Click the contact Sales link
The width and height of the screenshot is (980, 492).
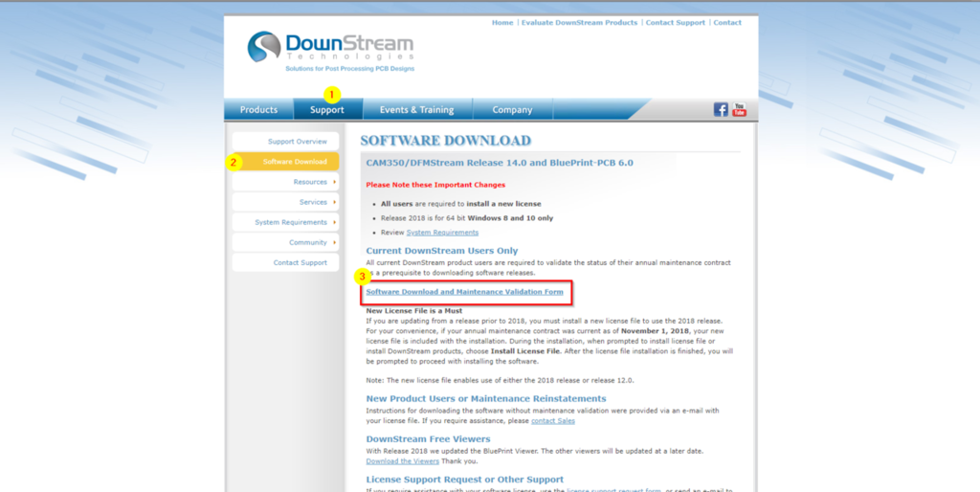tap(553, 421)
